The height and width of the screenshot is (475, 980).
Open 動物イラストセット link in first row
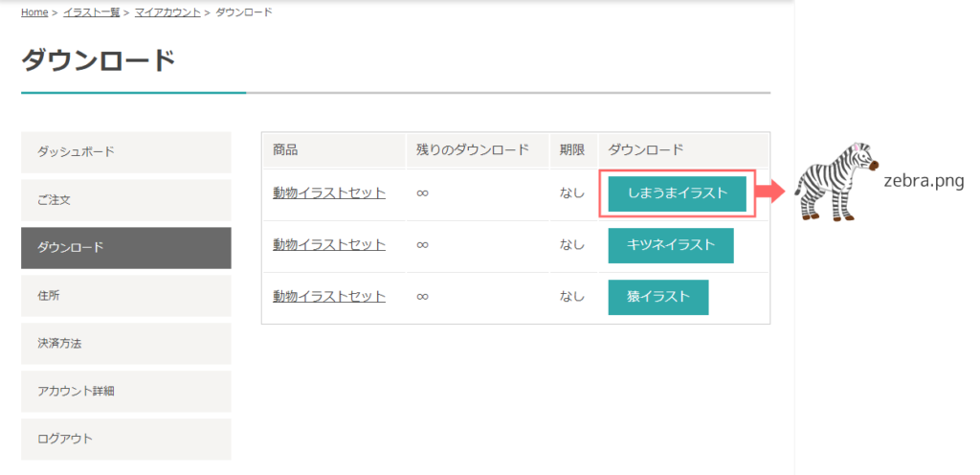click(x=329, y=193)
